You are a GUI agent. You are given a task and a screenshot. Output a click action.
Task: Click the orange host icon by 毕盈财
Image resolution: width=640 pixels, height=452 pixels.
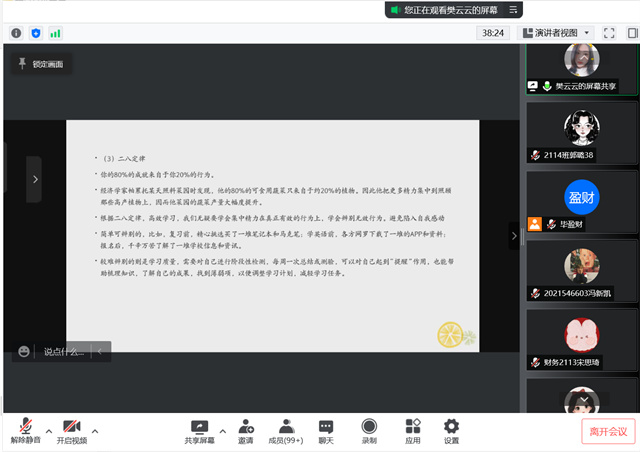click(535, 224)
